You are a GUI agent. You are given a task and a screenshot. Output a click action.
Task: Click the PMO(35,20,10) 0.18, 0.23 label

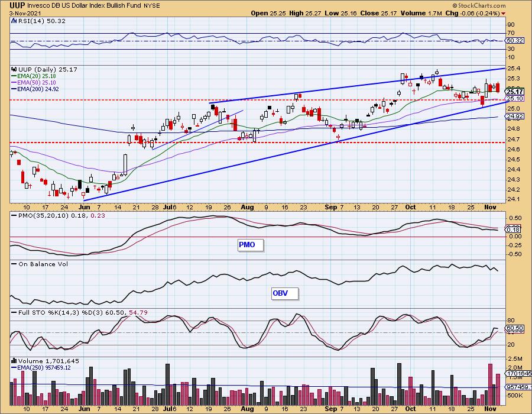coord(61,215)
